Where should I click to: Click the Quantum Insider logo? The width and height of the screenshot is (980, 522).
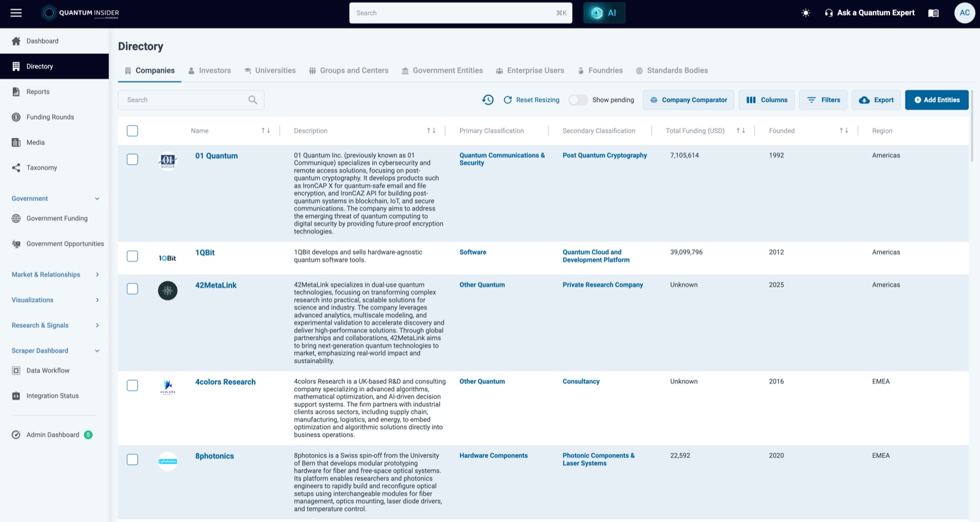(x=80, y=13)
